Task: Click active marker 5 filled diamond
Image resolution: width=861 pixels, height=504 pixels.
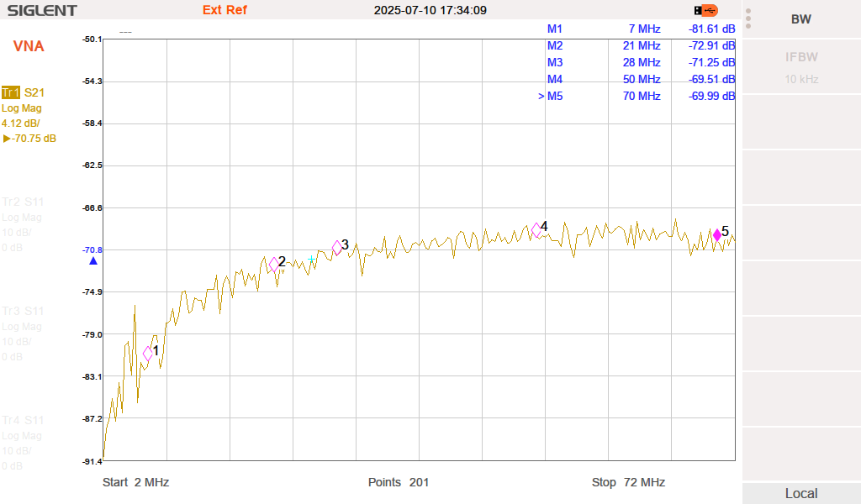Action: tap(717, 235)
